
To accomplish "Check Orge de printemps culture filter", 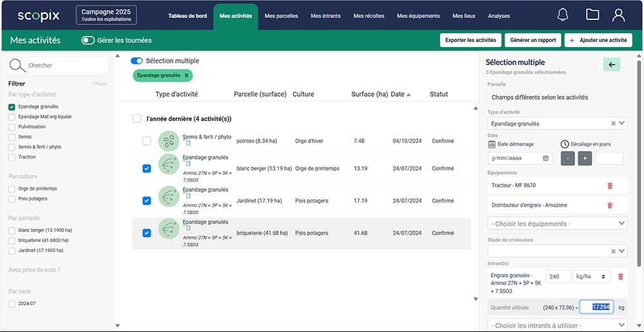I will pyautogui.click(x=12, y=189).
